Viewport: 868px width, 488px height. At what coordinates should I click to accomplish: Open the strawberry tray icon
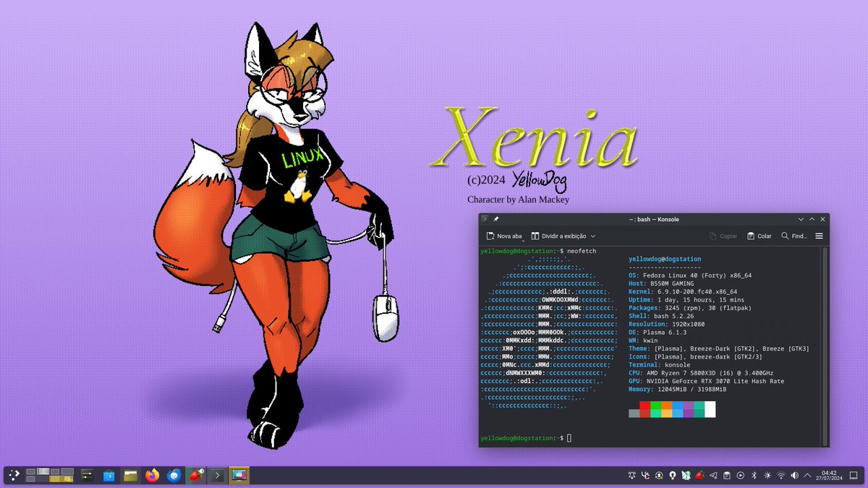click(699, 475)
